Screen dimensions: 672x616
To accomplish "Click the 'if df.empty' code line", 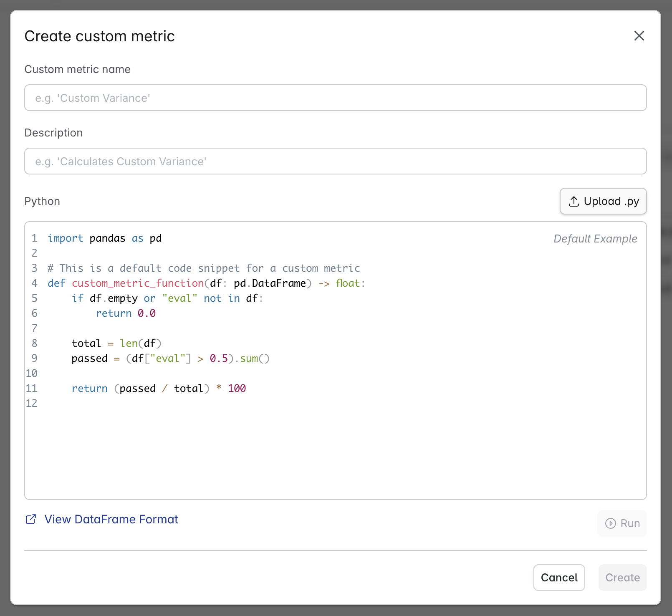I will pyautogui.click(x=167, y=298).
